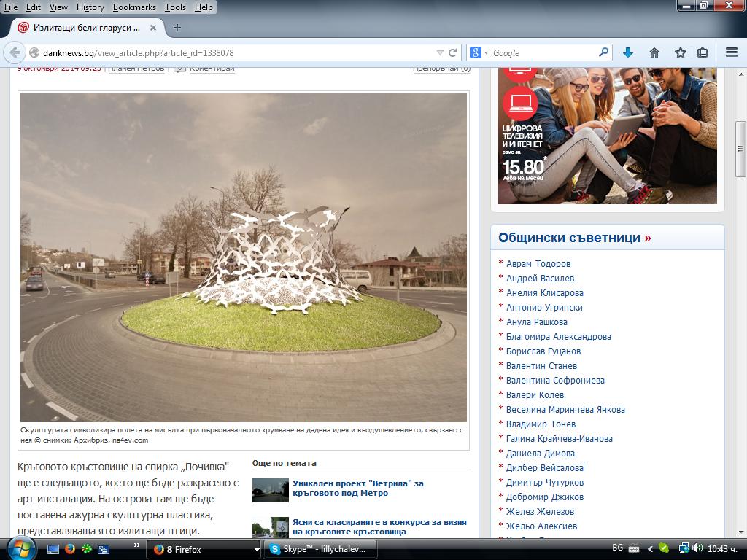Expand the Google search engine dropdown
This screenshot has width=747, height=560.
[479, 52]
